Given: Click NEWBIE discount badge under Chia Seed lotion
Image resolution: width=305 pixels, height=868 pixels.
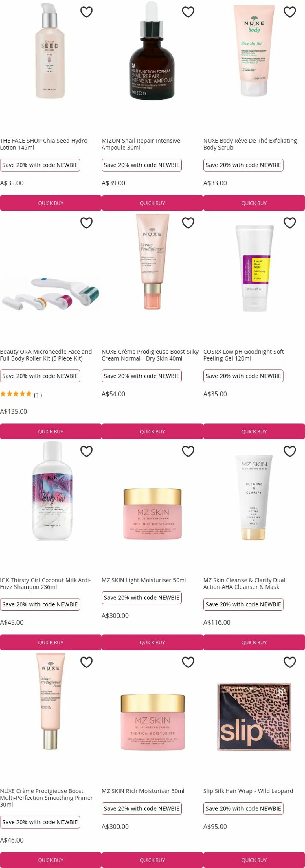Looking at the screenshot, I should click(x=40, y=165).
